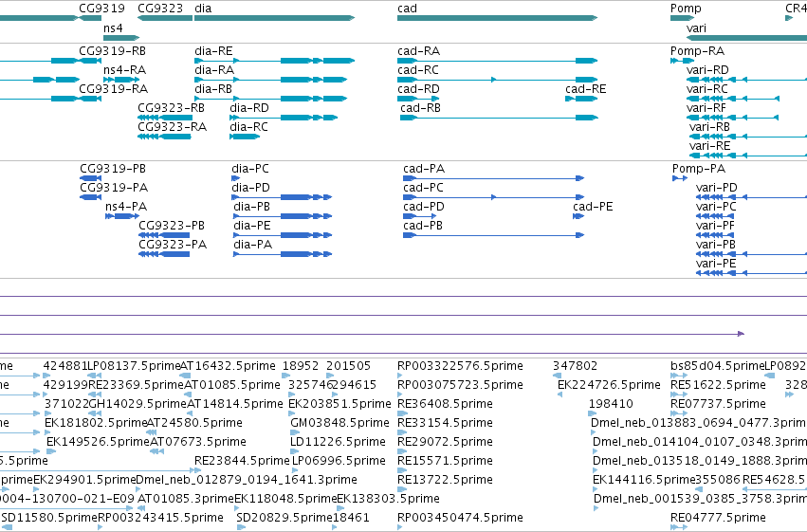807x532 pixels.
Task: Select the cad gene span bar
Action: point(497,18)
